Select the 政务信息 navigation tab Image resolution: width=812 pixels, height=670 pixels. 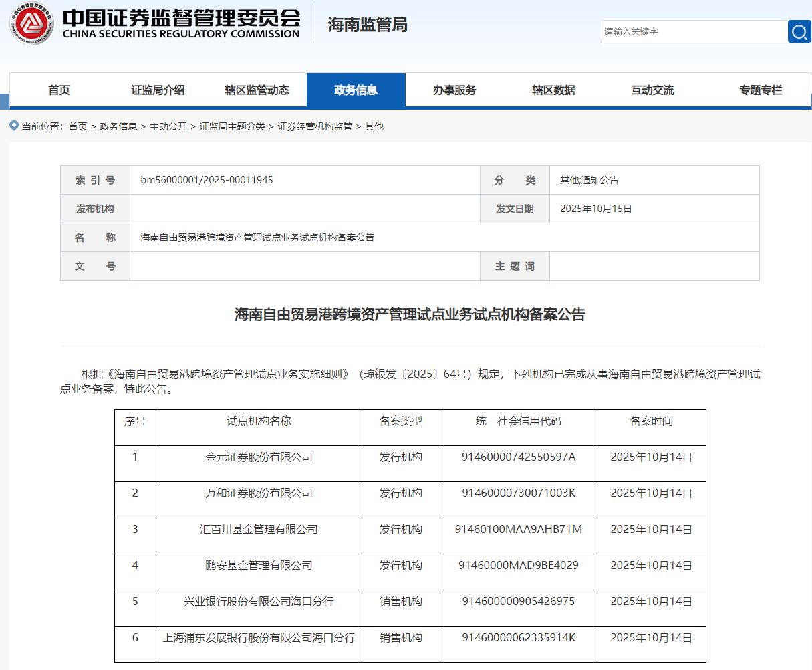(x=356, y=90)
